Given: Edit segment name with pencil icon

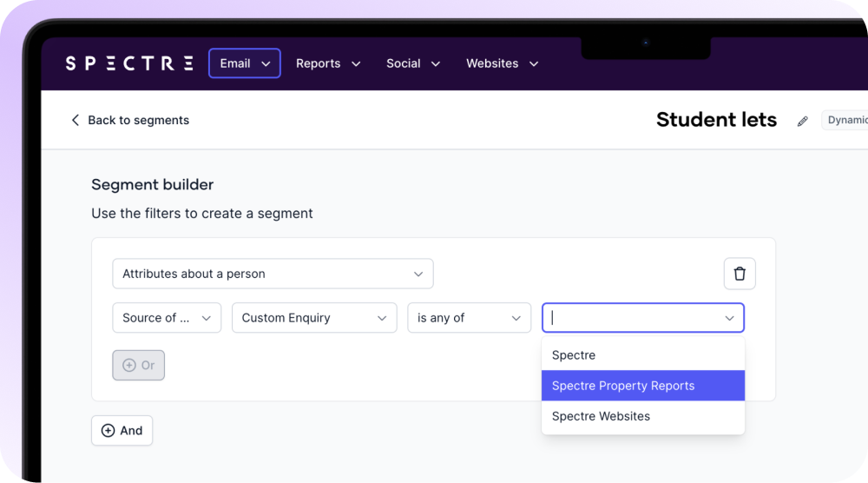Looking at the screenshot, I should pos(803,122).
